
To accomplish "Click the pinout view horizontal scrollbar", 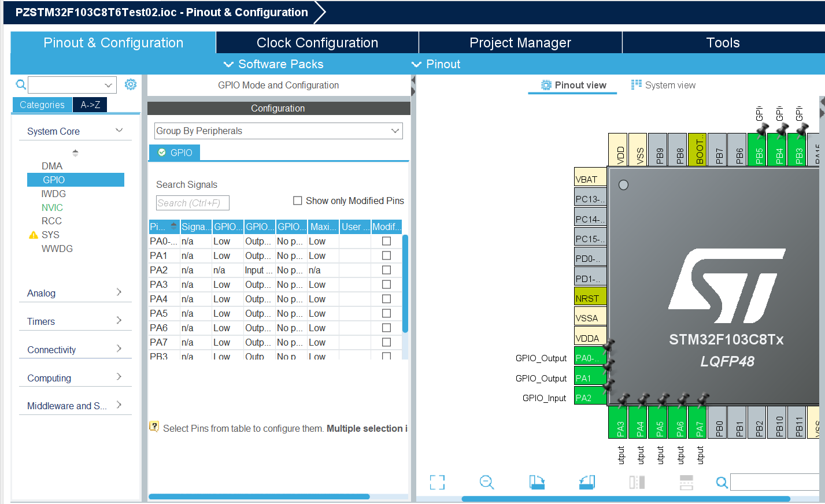I will (x=626, y=499).
